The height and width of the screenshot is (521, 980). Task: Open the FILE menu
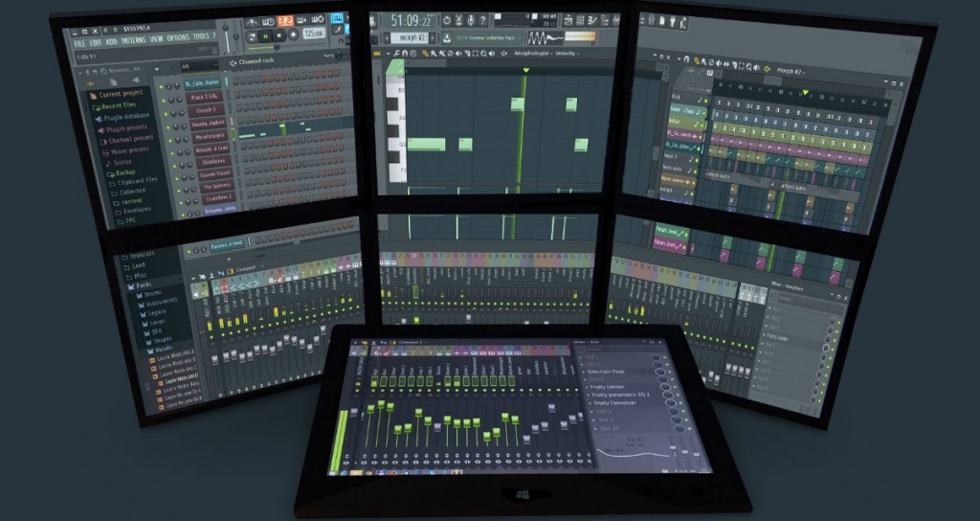click(80, 42)
